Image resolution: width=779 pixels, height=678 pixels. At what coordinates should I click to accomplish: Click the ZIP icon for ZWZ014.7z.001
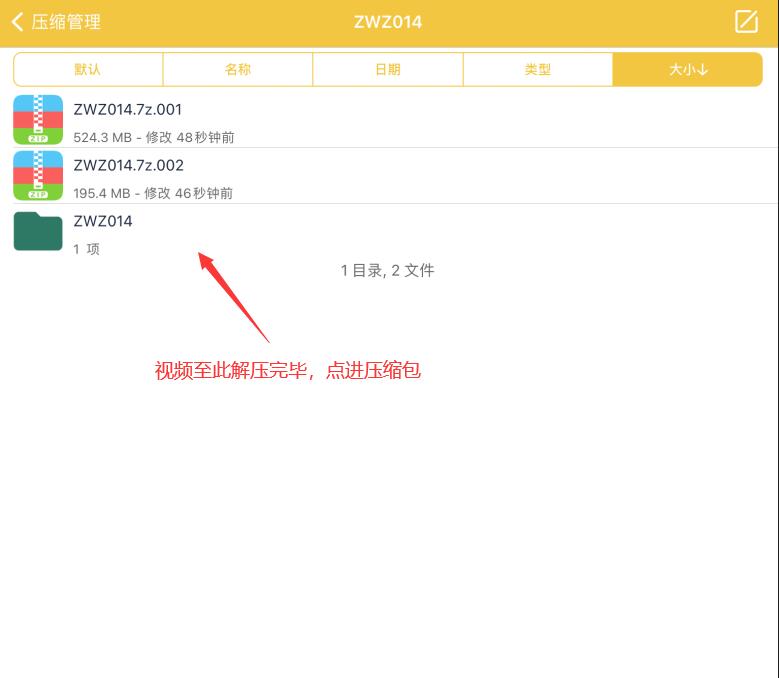(x=38, y=120)
